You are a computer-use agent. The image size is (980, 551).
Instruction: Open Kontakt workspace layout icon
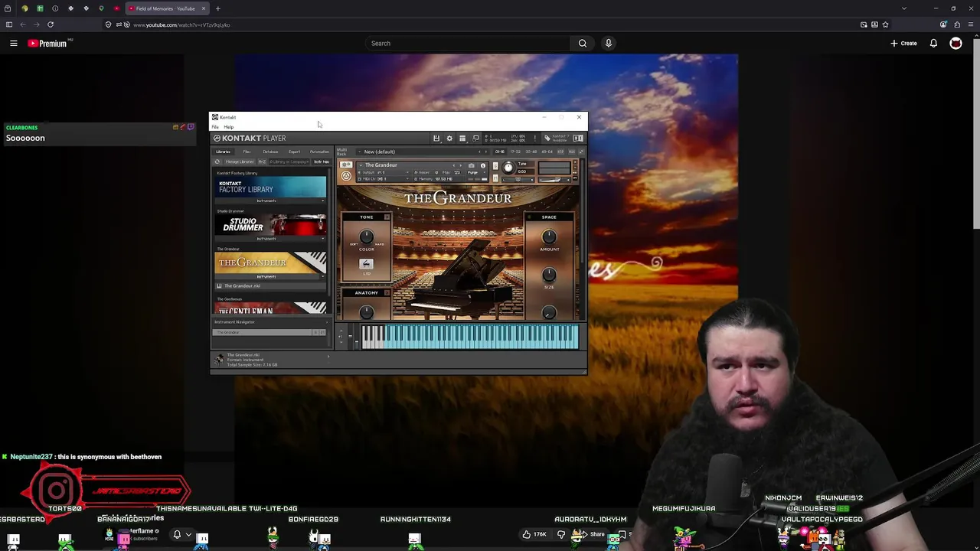tap(462, 139)
